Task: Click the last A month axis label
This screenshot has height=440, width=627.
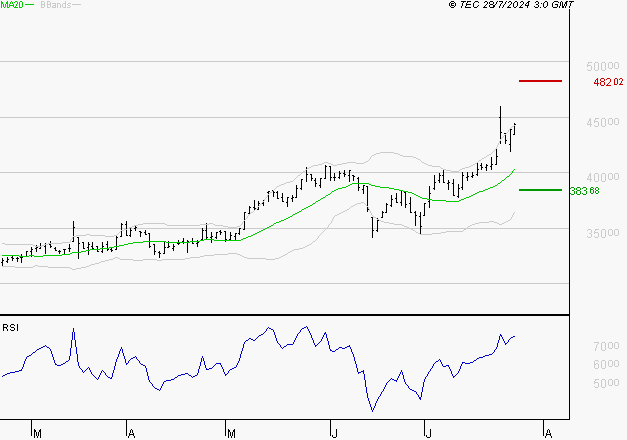Action: [x=548, y=434]
